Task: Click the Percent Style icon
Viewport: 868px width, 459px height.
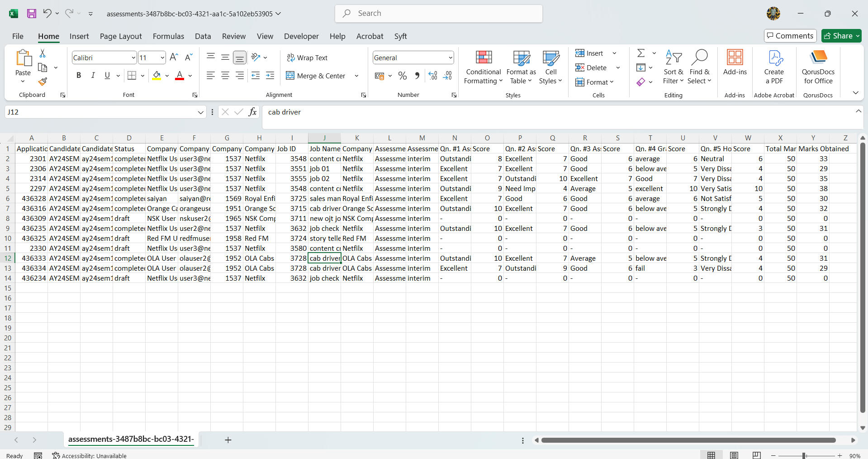Action: tap(402, 76)
